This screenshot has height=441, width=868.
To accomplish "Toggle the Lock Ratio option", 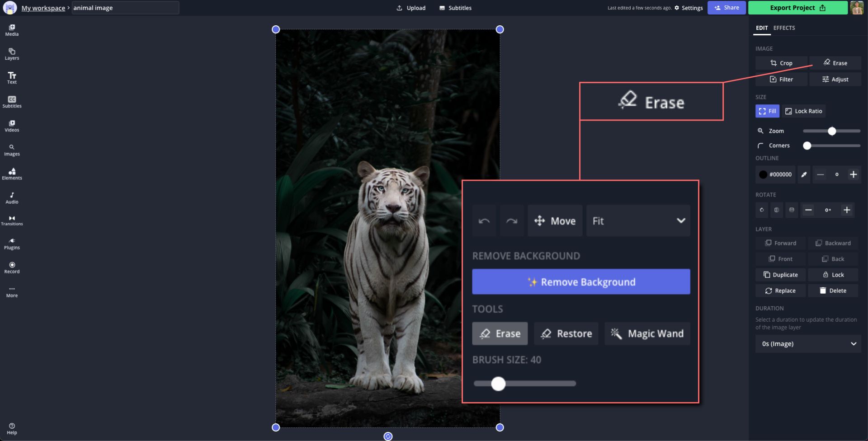I will [x=803, y=111].
